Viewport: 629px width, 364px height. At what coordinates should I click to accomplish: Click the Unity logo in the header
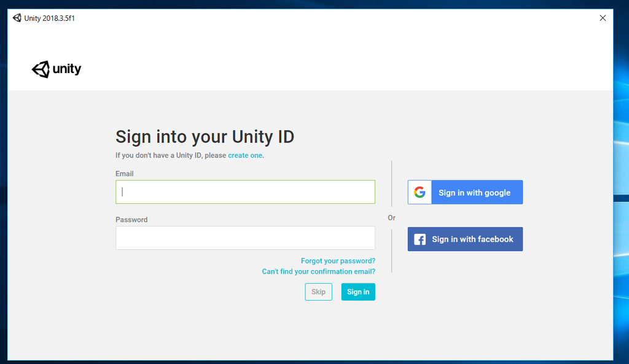[x=57, y=69]
